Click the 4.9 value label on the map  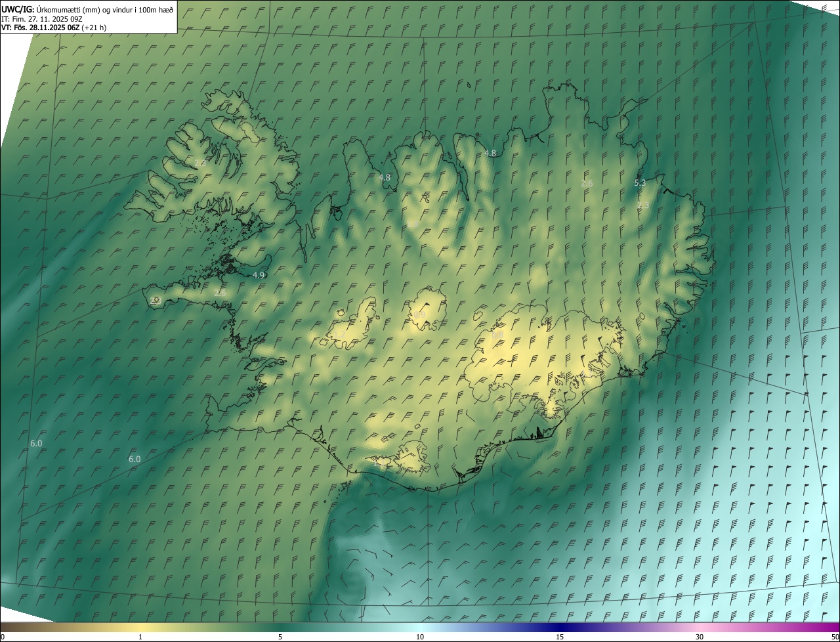point(259,275)
